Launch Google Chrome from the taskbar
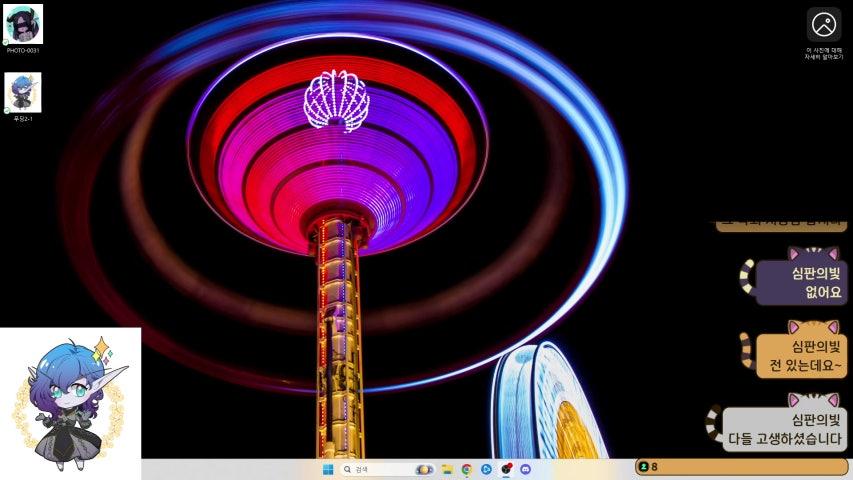 (467, 469)
